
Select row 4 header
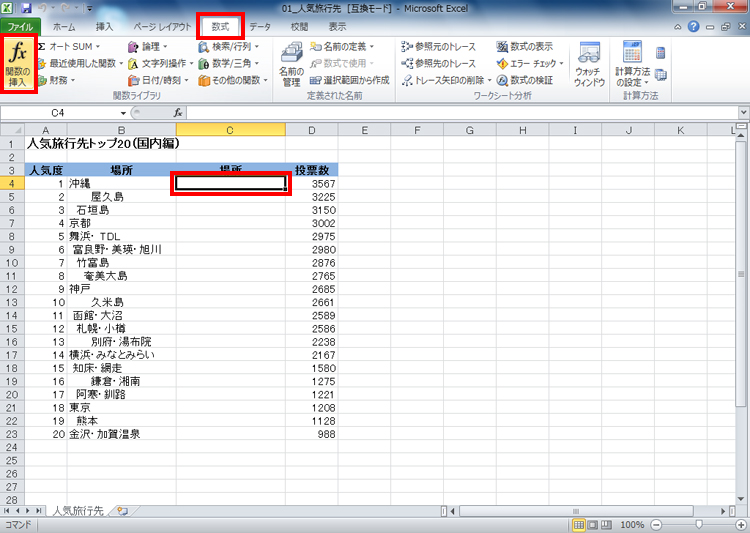(x=12, y=183)
